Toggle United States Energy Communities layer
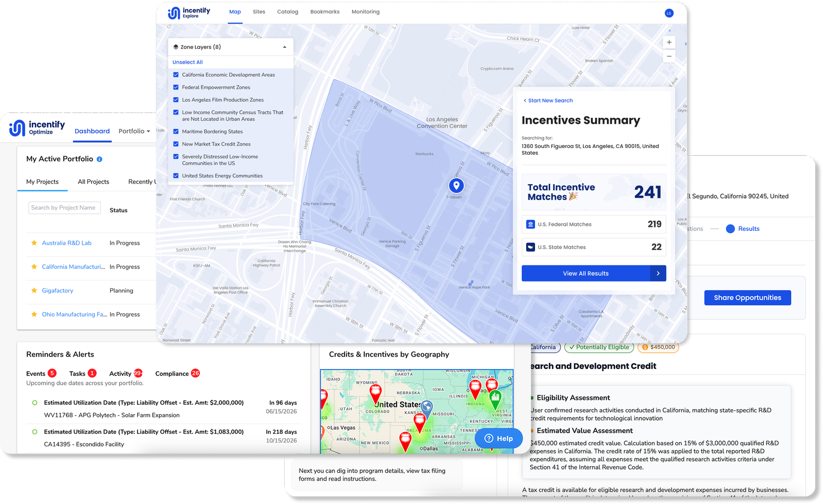Viewport: 823px width, 504px height. 176,176
